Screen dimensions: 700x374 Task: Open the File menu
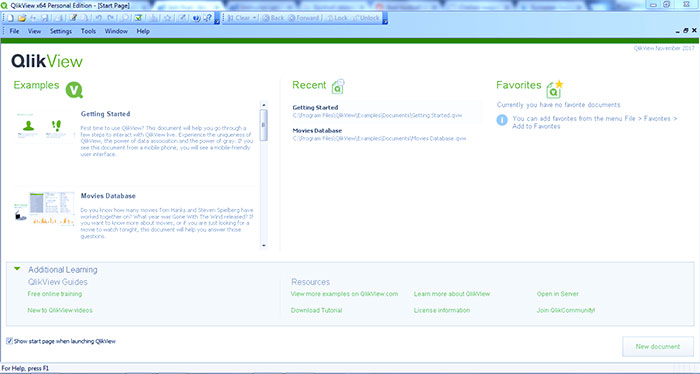click(14, 31)
